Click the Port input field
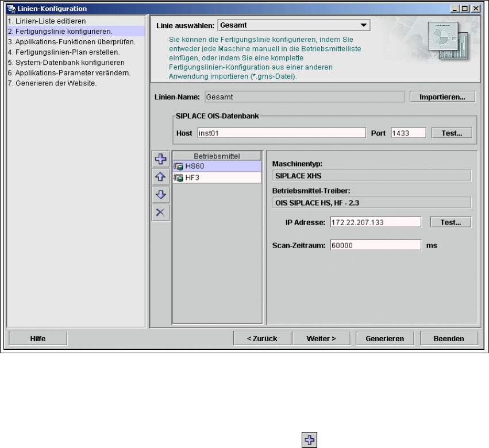This screenshot has width=489, height=448. coord(408,133)
